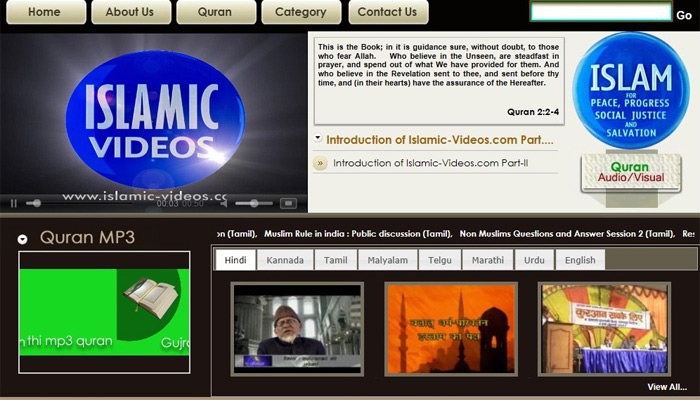Image resolution: width=700 pixels, height=400 pixels.
Task: Go to the About Us page
Action: 129,12
